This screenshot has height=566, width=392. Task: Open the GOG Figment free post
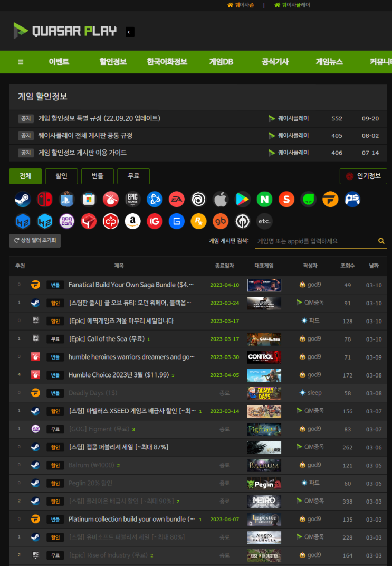pyautogui.click(x=99, y=429)
